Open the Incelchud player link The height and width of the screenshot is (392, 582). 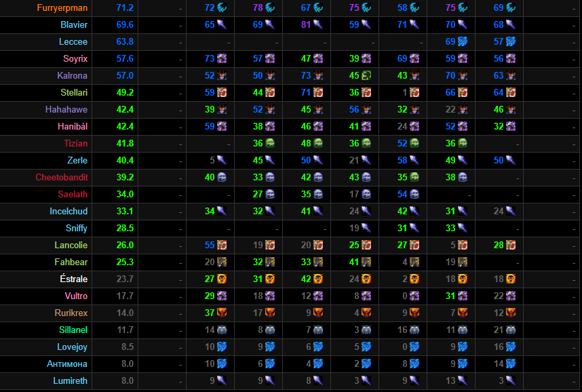[x=69, y=211]
